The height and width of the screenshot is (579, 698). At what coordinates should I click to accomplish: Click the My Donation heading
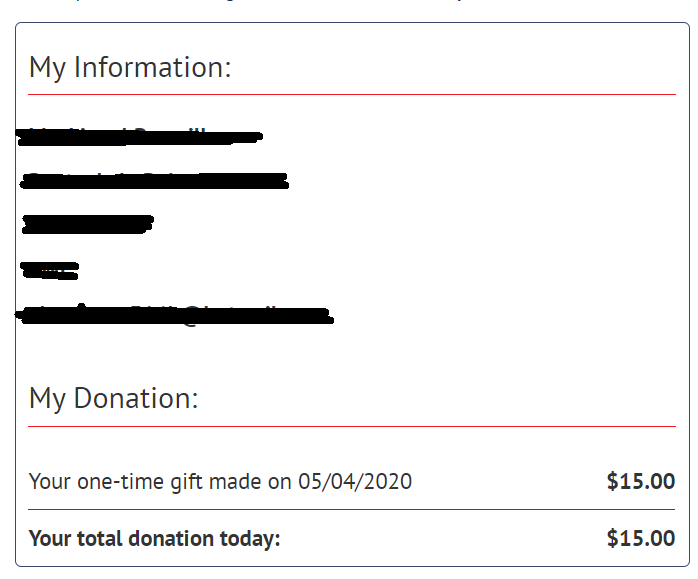[114, 398]
